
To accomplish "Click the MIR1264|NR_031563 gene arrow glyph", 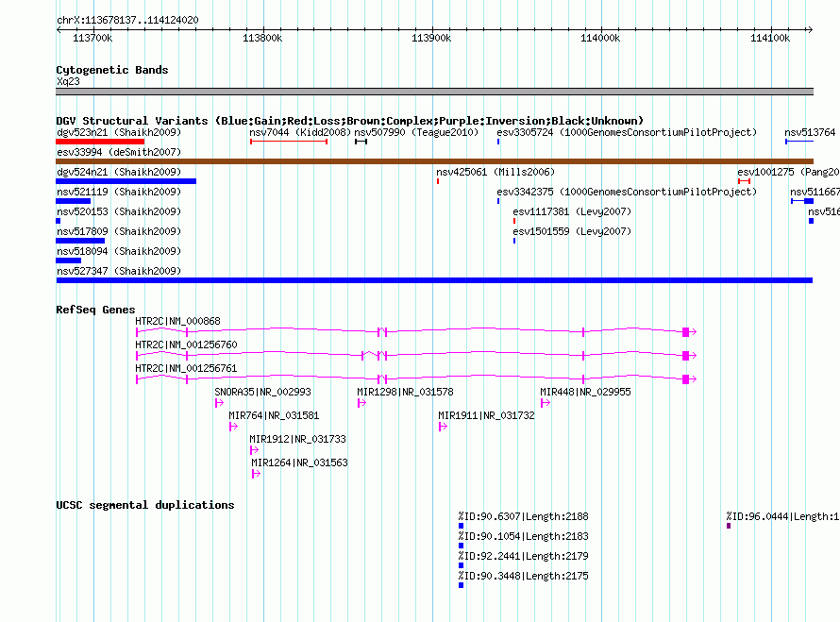I will pyautogui.click(x=256, y=474).
